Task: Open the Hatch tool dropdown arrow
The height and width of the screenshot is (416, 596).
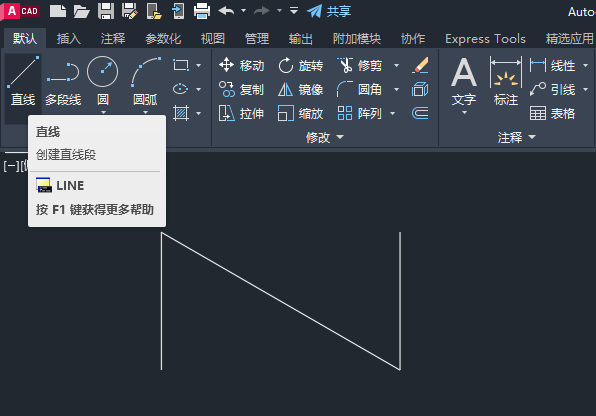Action: click(x=199, y=113)
